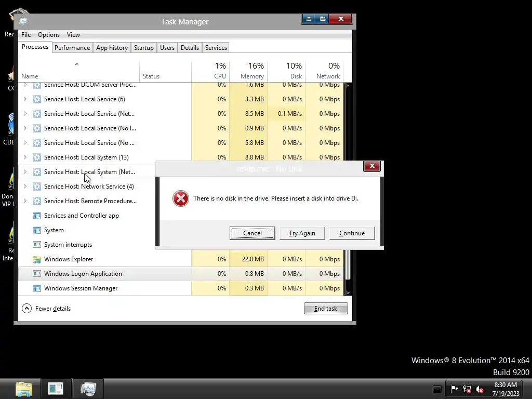Expand Service Host: Local Service (6)
Image resolution: width=532 pixels, height=399 pixels.
(25, 99)
